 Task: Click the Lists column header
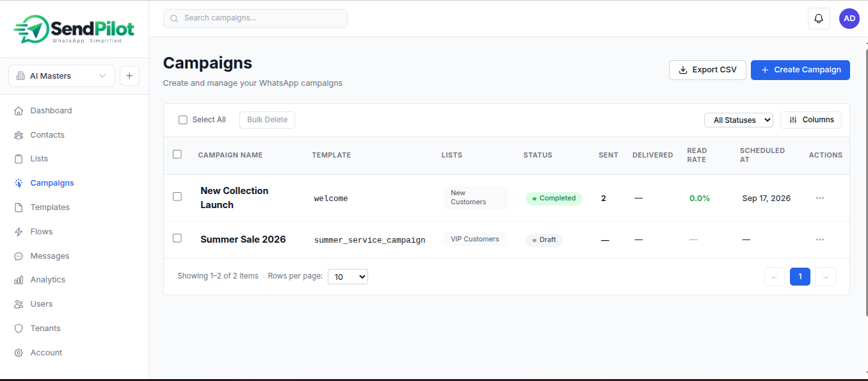point(452,155)
